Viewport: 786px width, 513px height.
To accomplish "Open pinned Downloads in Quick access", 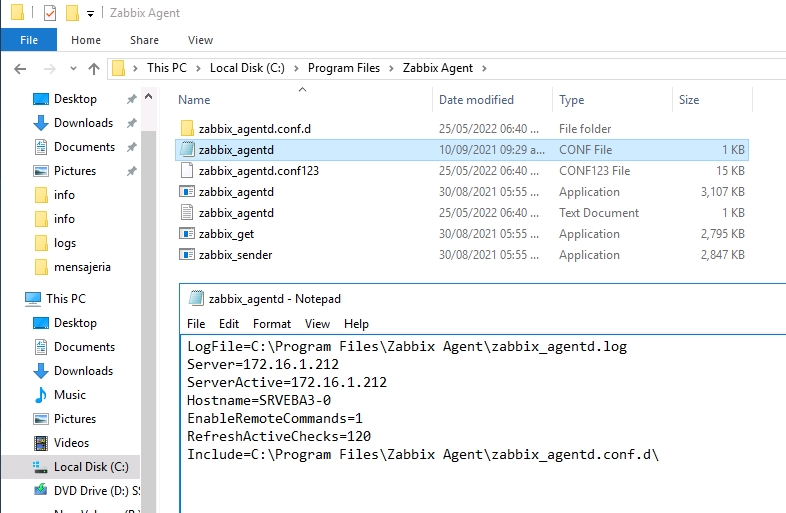I will pyautogui.click(x=84, y=123).
